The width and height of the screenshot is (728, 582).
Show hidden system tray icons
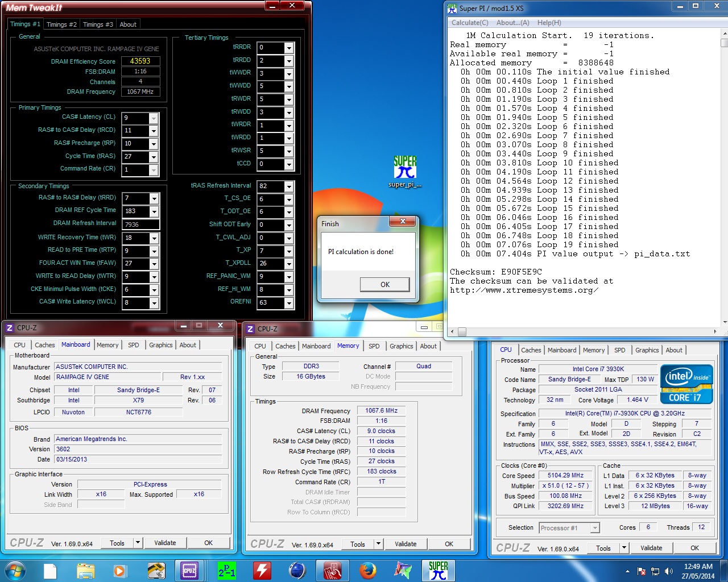point(627,571)
